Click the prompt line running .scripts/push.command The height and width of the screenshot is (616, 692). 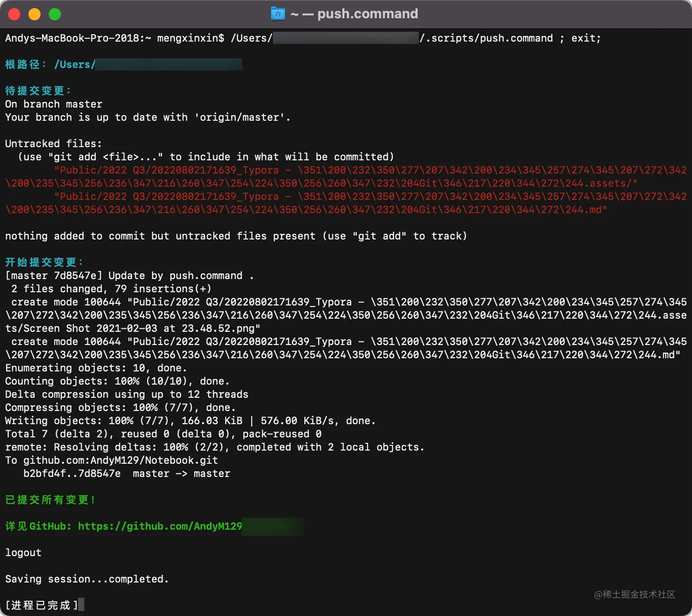point(303,38)
